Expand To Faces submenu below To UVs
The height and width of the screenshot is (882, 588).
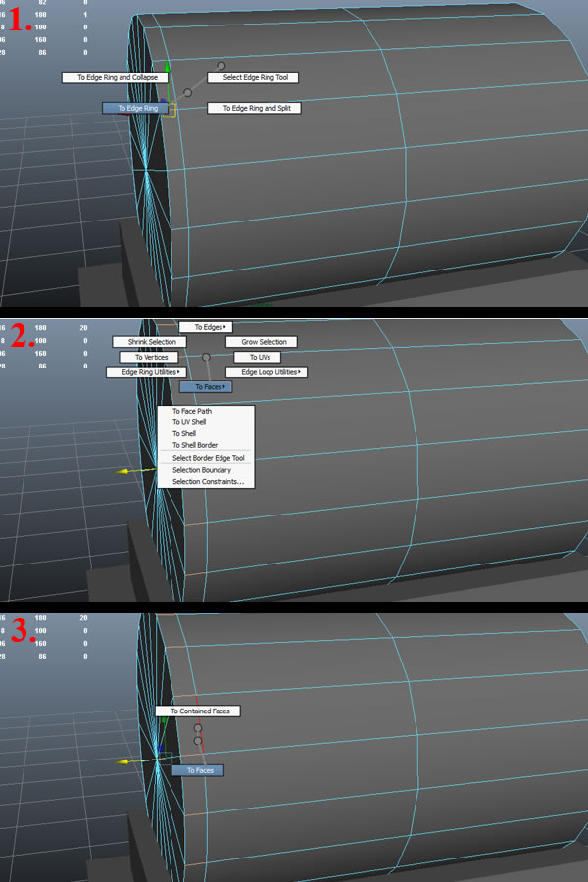pos(204,387)
